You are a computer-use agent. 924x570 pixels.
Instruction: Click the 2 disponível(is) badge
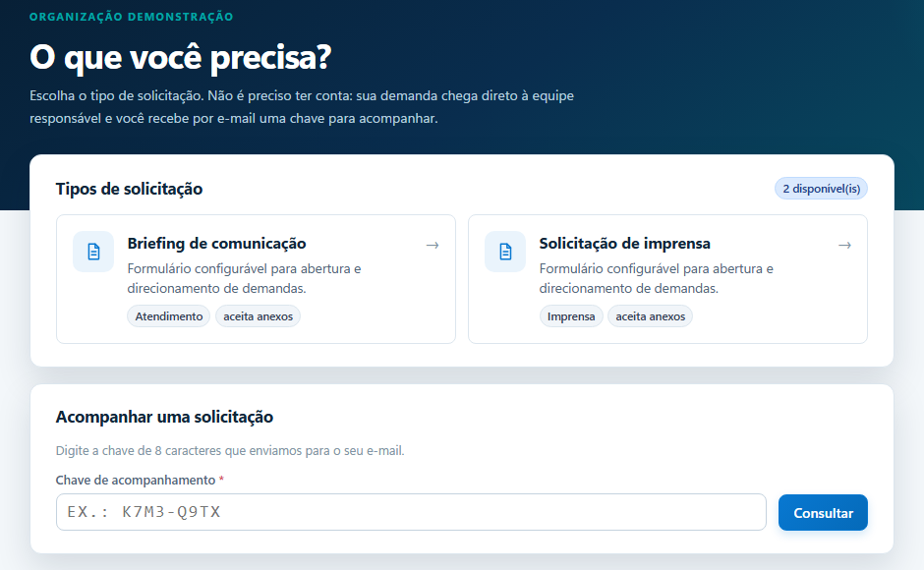pos(821,189)
